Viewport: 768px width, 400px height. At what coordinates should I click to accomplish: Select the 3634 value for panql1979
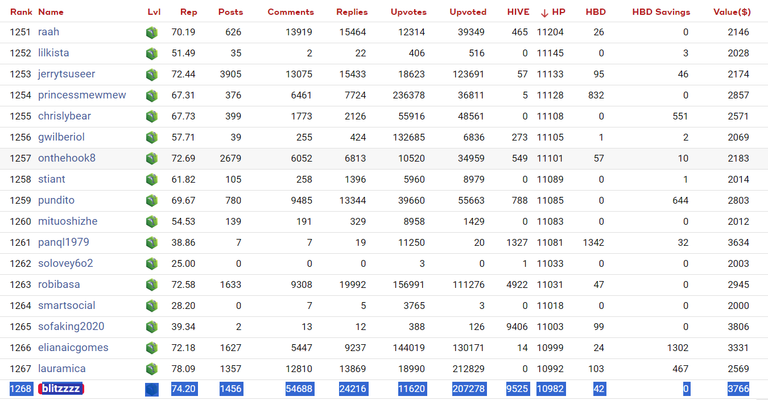(738, 242)
